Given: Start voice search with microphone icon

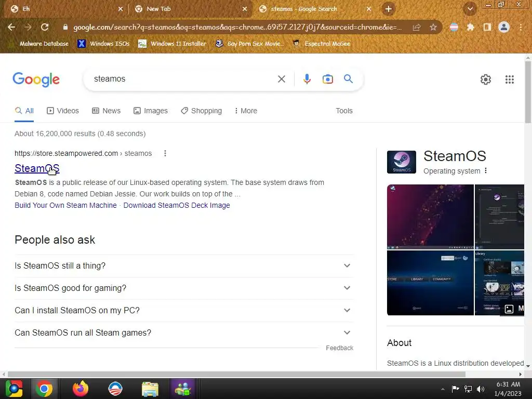Looking at the screenshot, I should coord(307,79).
